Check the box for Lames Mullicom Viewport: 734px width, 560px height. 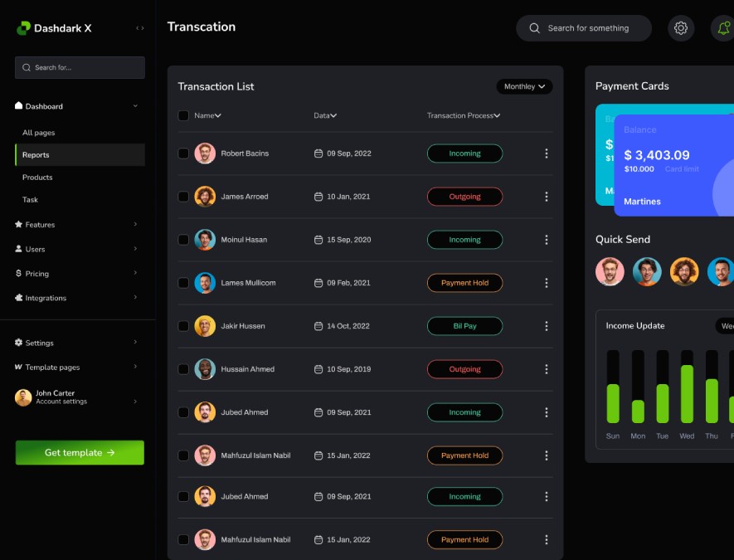click(x=183, y=283)
